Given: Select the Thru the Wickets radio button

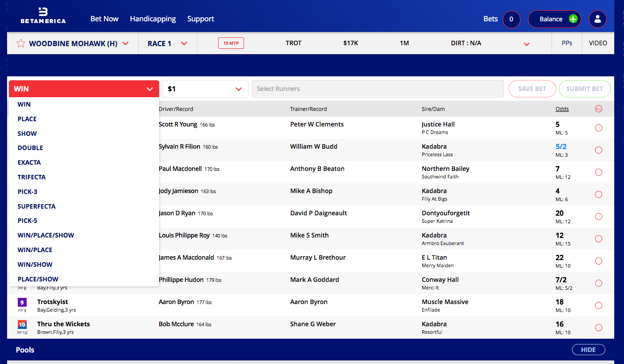Looking at the screenshot, I should point(598,328).
